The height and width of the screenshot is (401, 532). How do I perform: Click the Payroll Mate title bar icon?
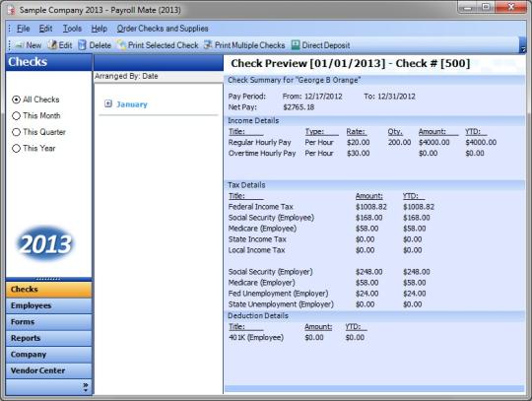[12, 10]
